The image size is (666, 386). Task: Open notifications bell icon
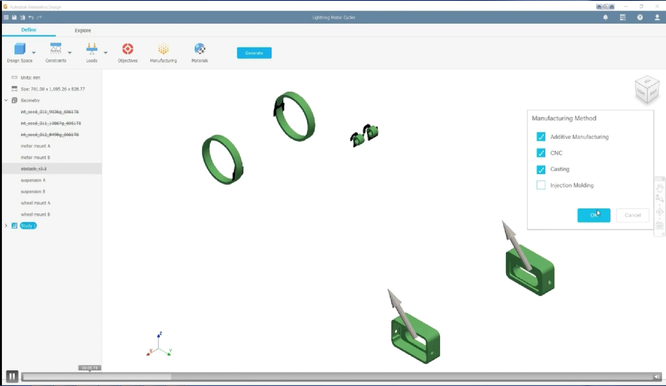(605, 17)
